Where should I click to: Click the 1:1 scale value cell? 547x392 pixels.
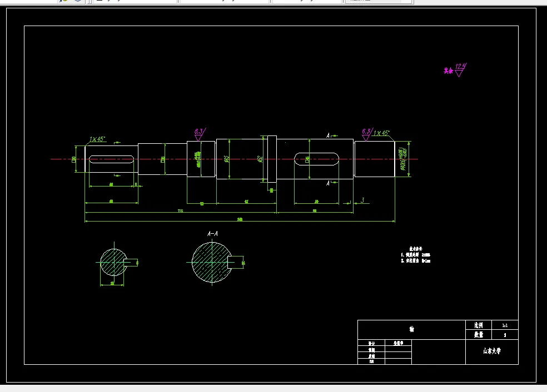[505, 325]
